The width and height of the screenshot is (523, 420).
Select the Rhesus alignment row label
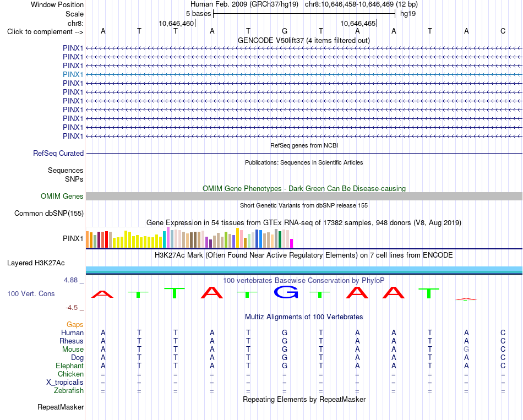click(x=72, y=341)
